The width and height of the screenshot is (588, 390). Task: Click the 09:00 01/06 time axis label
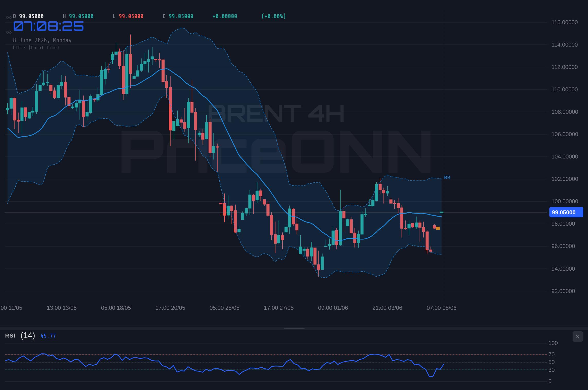pos(333,308)
